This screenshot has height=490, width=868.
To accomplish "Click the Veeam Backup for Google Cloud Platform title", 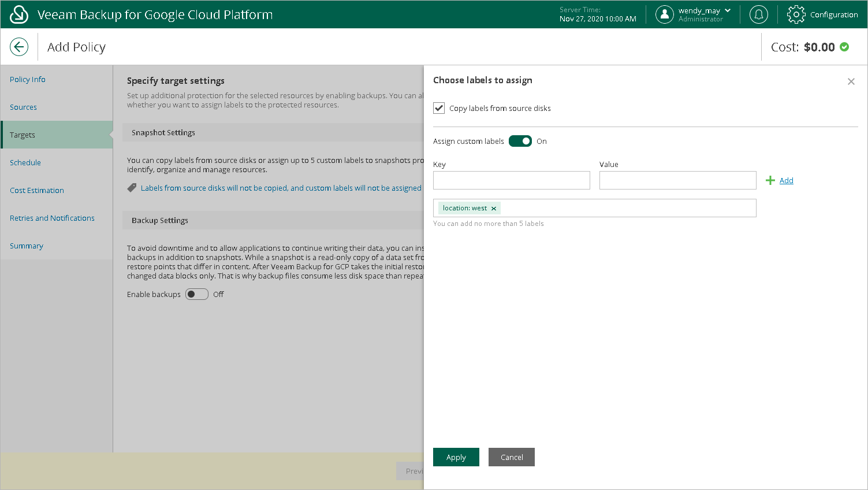I will tap(155, 14).
